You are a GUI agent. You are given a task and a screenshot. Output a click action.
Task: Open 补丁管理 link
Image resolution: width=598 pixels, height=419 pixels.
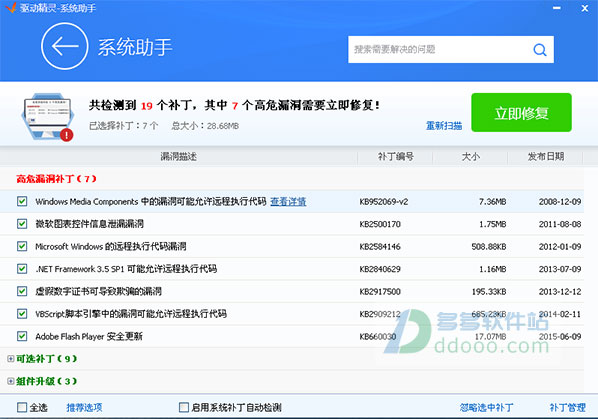567,407
